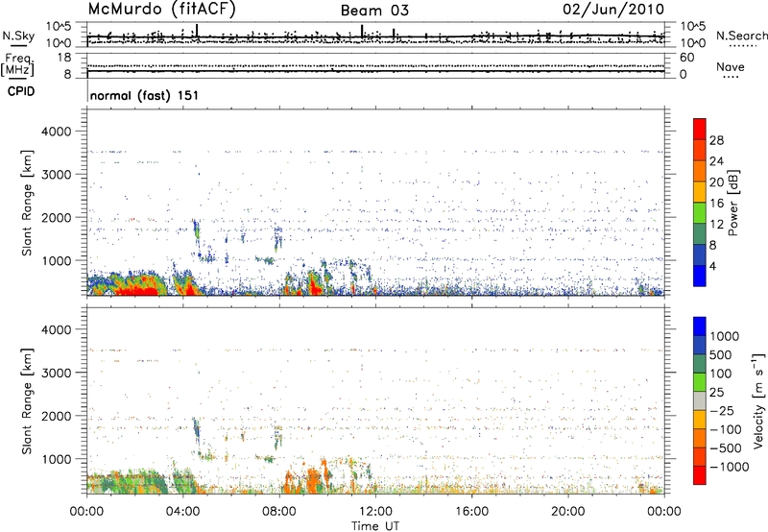
Task: Click the '08:00' time axis label
Action: 279,512
